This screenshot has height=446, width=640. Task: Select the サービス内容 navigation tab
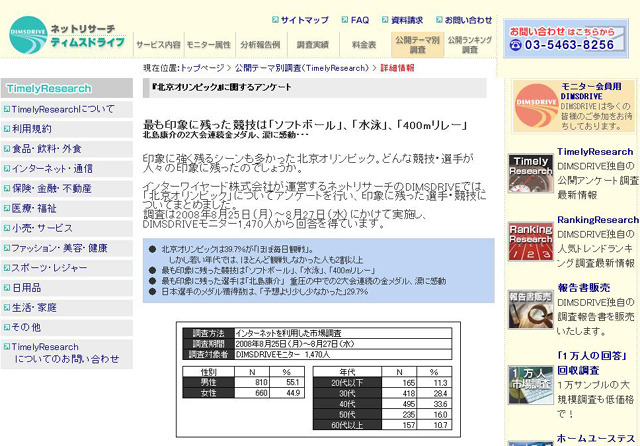(x=158, y=45)
